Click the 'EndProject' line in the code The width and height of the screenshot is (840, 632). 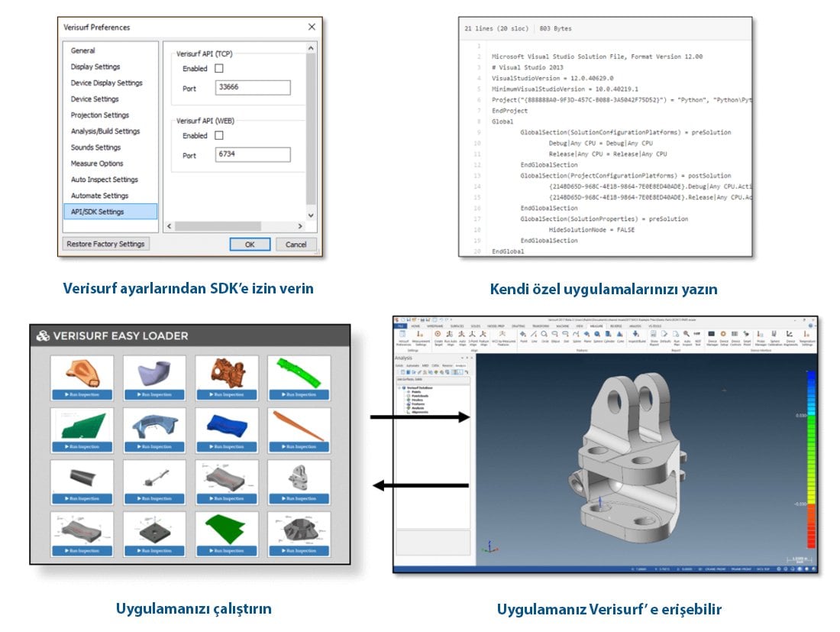click(x=509, y=111)
